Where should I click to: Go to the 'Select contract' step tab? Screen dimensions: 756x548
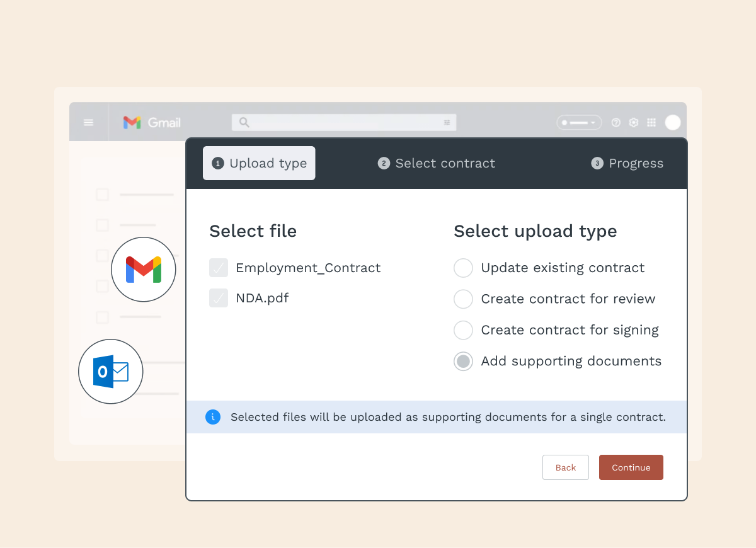point(437,163)
